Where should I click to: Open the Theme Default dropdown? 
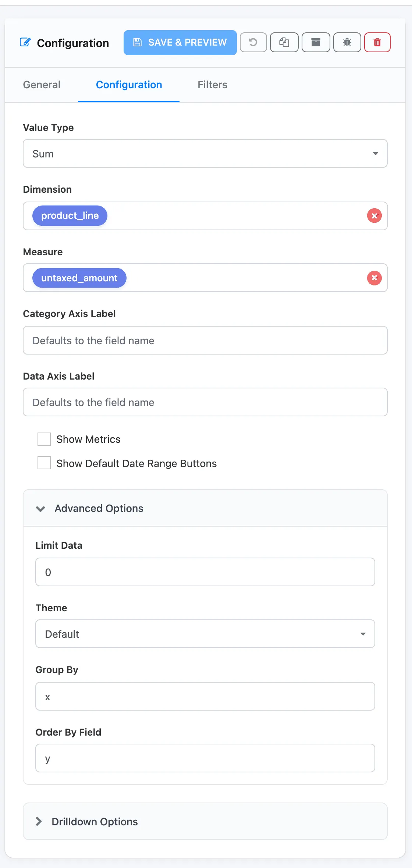coord(205,634)
